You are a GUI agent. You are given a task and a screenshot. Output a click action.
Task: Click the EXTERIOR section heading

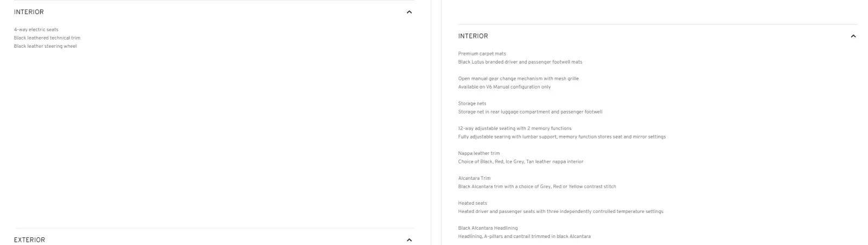click(29, 240)
